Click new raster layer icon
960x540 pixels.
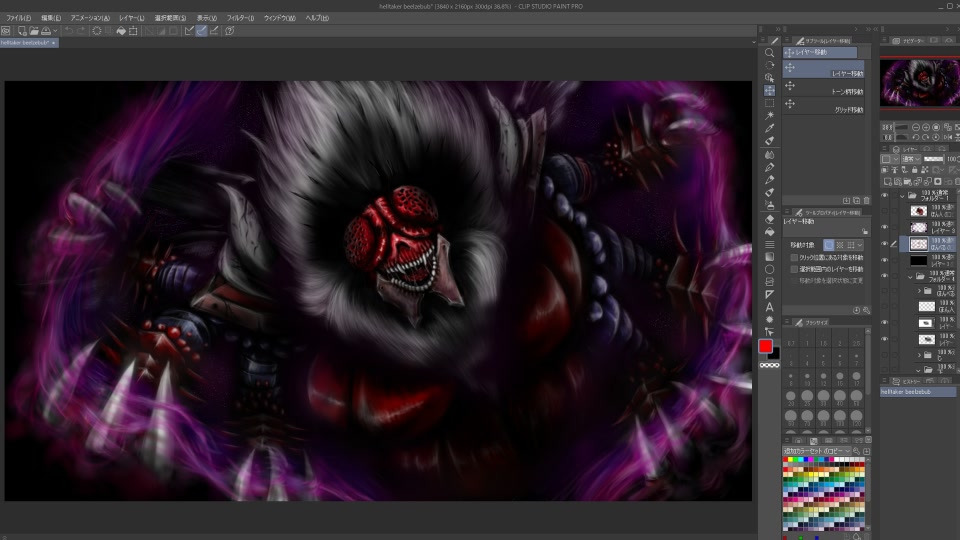[888, 182]
